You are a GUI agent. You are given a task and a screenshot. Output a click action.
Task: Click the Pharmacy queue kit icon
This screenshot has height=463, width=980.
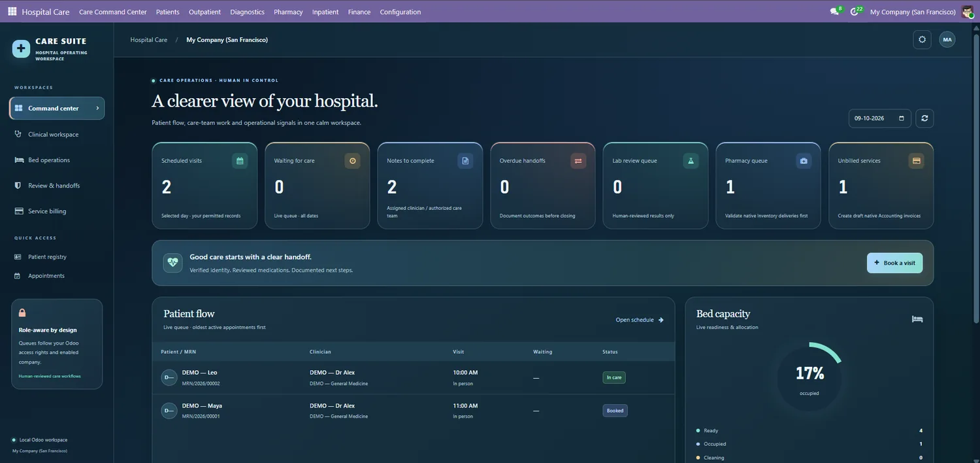click(804, 160)
